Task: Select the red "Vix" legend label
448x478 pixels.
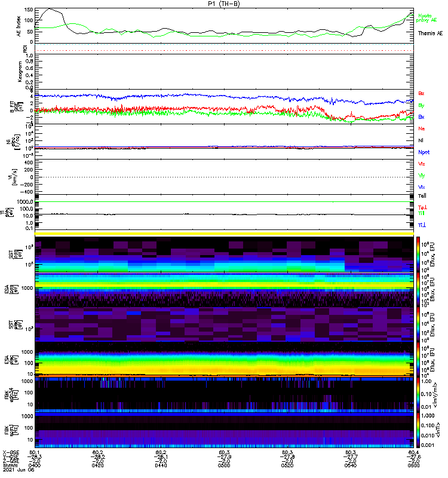Action: click(422, 164)
